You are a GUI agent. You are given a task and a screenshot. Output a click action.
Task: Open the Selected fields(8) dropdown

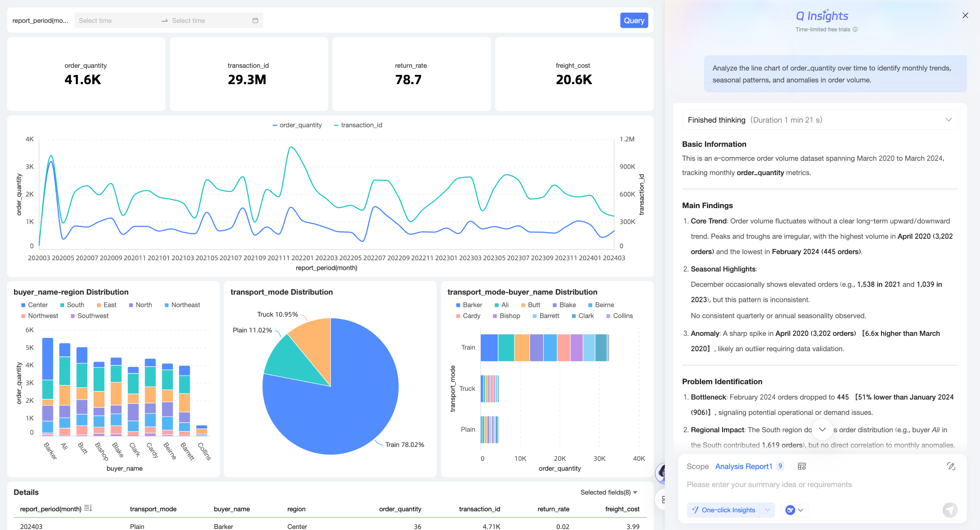point(609,492)
